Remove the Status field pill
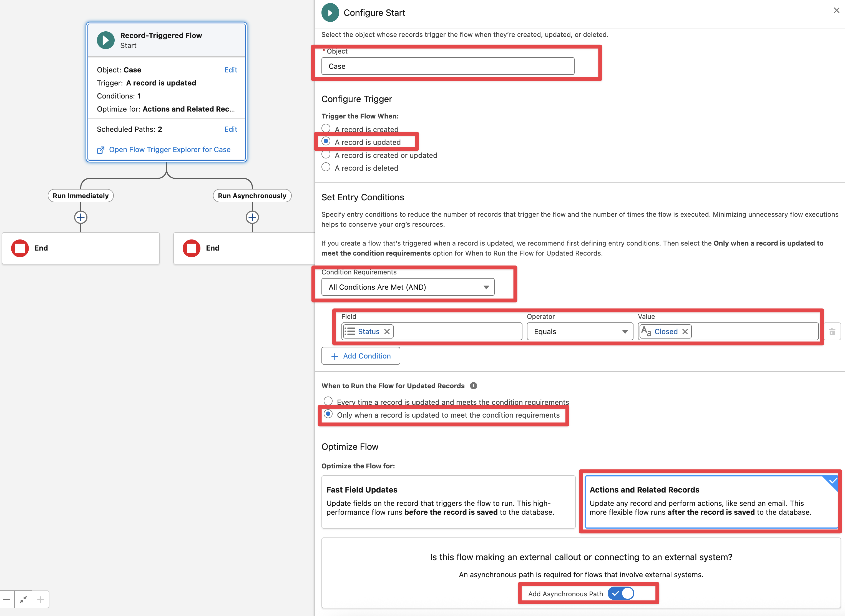This screenshot has width=845, height=616. coord(387,332)
